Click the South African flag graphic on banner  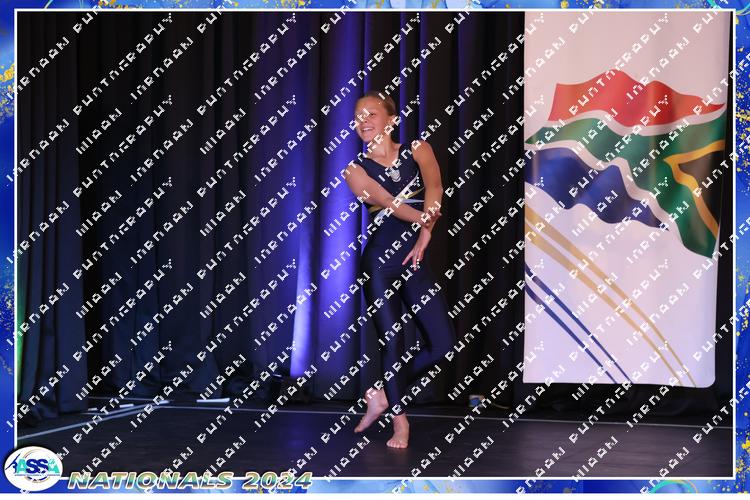627,160
